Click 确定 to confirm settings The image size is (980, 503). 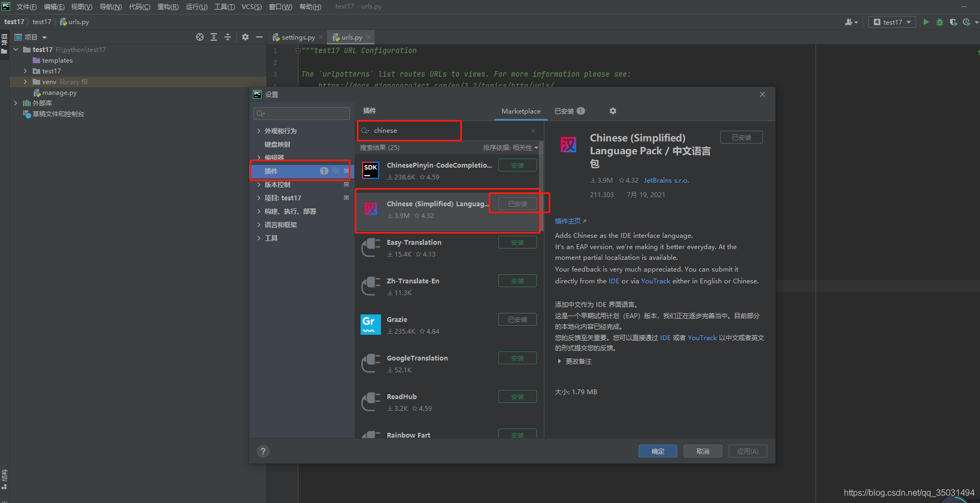click(657, 451)
